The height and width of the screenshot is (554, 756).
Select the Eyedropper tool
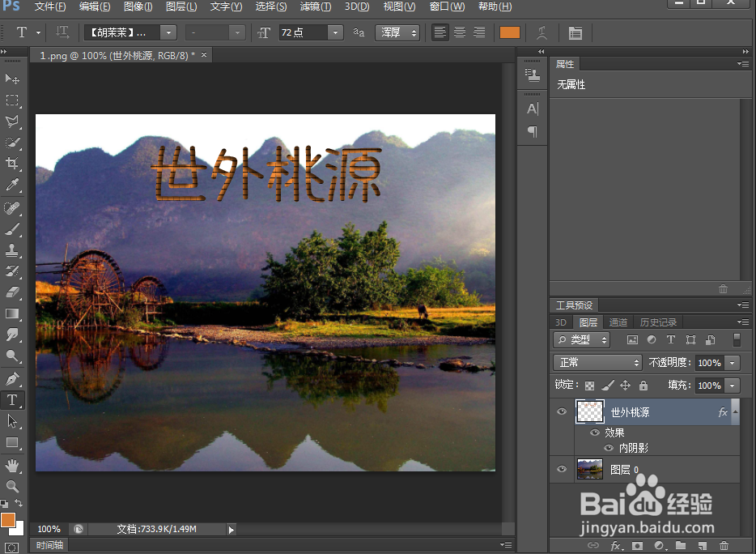click(12, 185)
